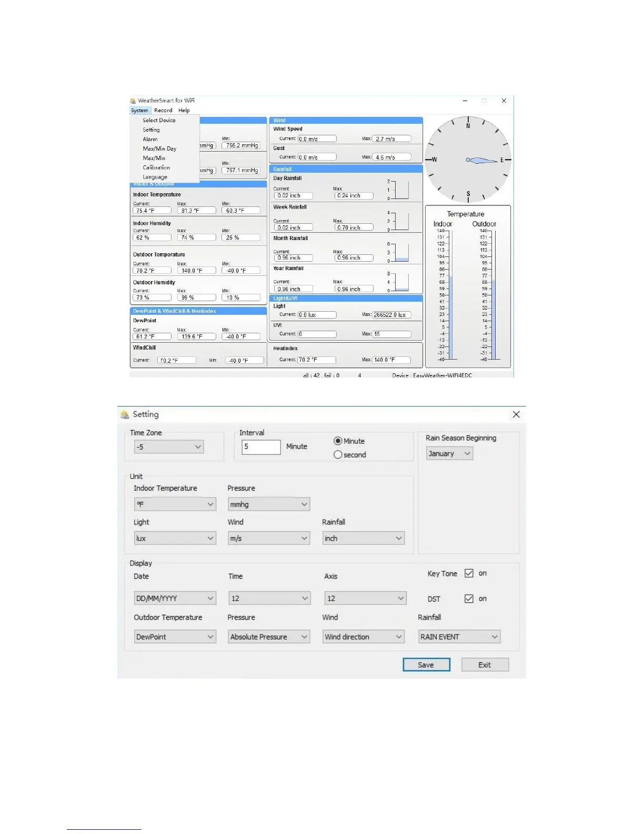Toggle the Key Tone on checkbox
The image size is (644, 834).
tap(469, 573)
